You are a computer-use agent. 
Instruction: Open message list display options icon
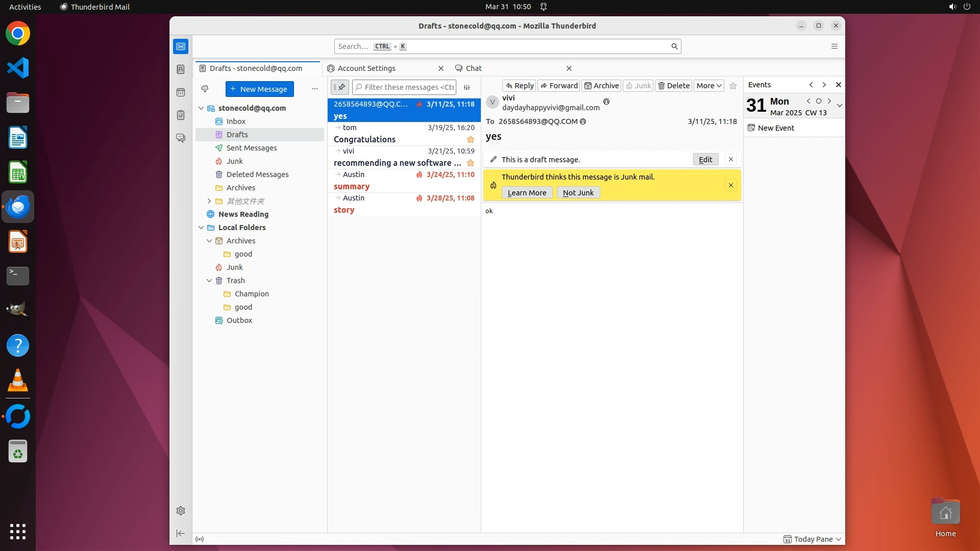coord(467,87)
